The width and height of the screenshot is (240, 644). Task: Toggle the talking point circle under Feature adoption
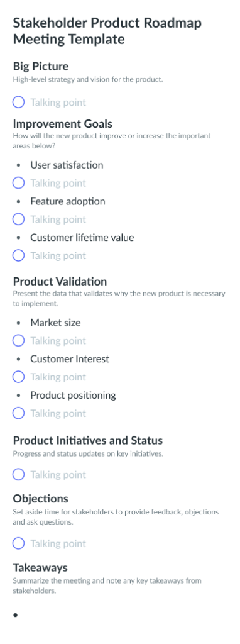pyautogui.click(x=18, y=219)
